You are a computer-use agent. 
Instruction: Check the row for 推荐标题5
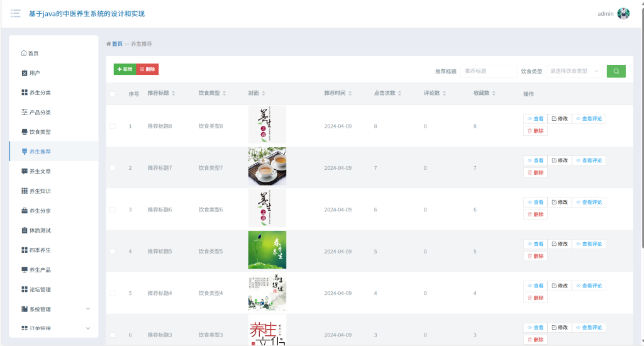[113, 252]
